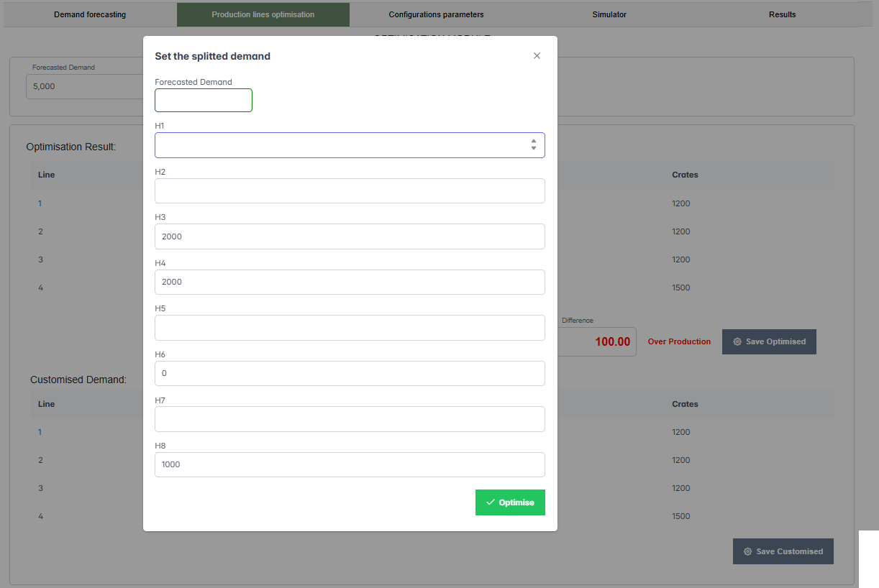Switch to the Simulator tab
This screenshot has height=588, width=879.
tap(609, 14)
